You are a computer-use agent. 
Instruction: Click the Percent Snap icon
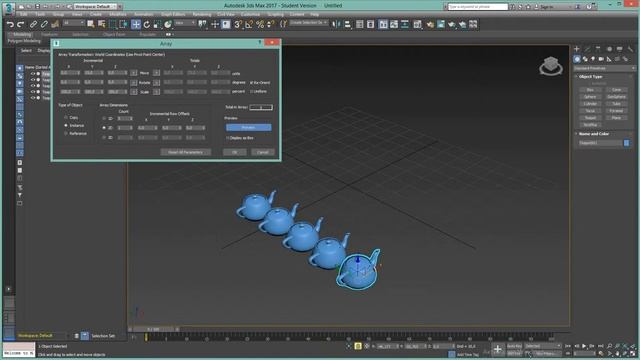click(260, 24)
